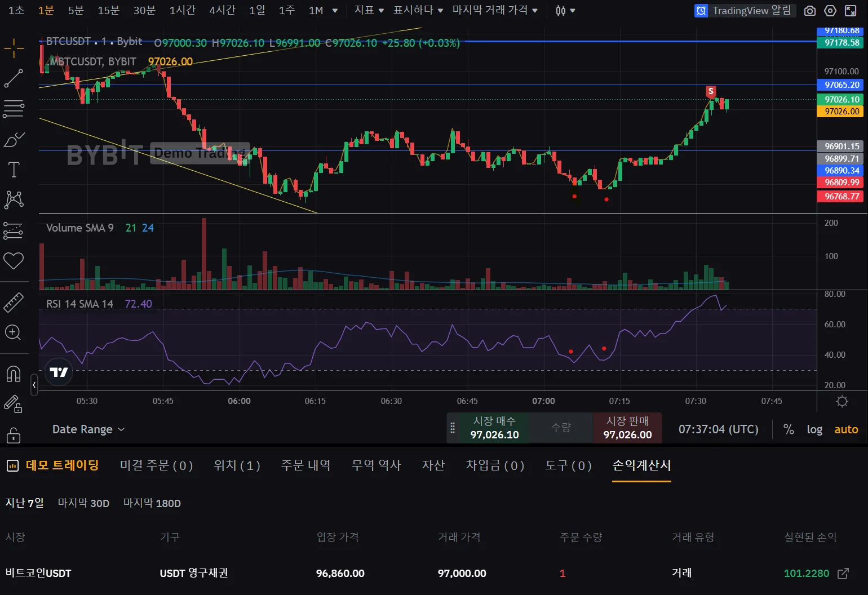
Task: Toggle auto scale for price axis
Action: pyautogui.click(x=846, y=429)
